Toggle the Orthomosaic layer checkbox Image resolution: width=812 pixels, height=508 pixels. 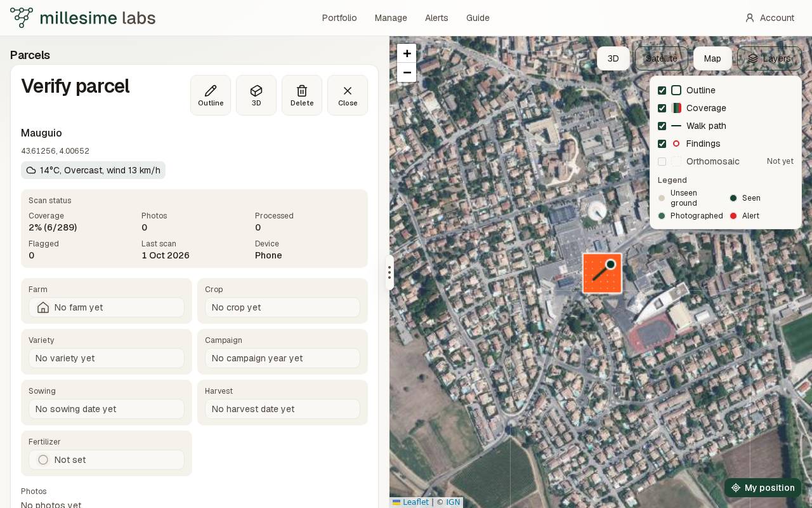[x=662, y=161]
